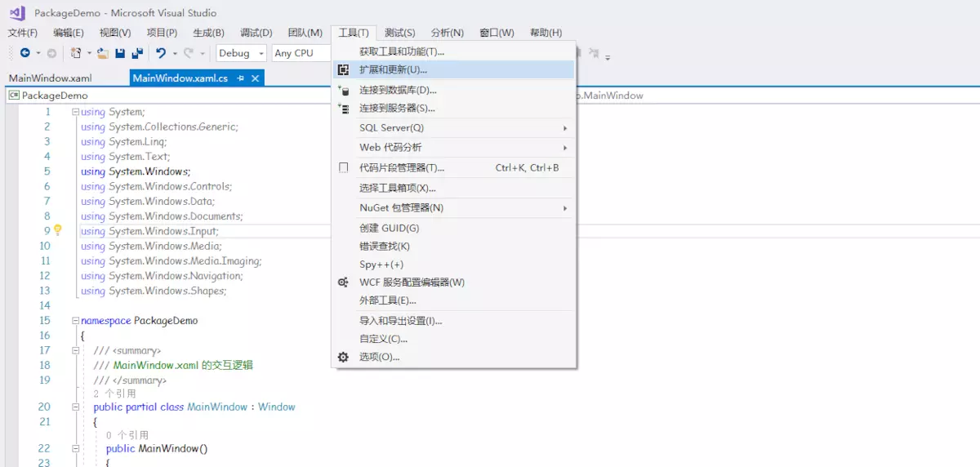Open the 视图(V) menu
Image resolution: width=980 pixels, height=467 pixels.
[x=115, y=33]
